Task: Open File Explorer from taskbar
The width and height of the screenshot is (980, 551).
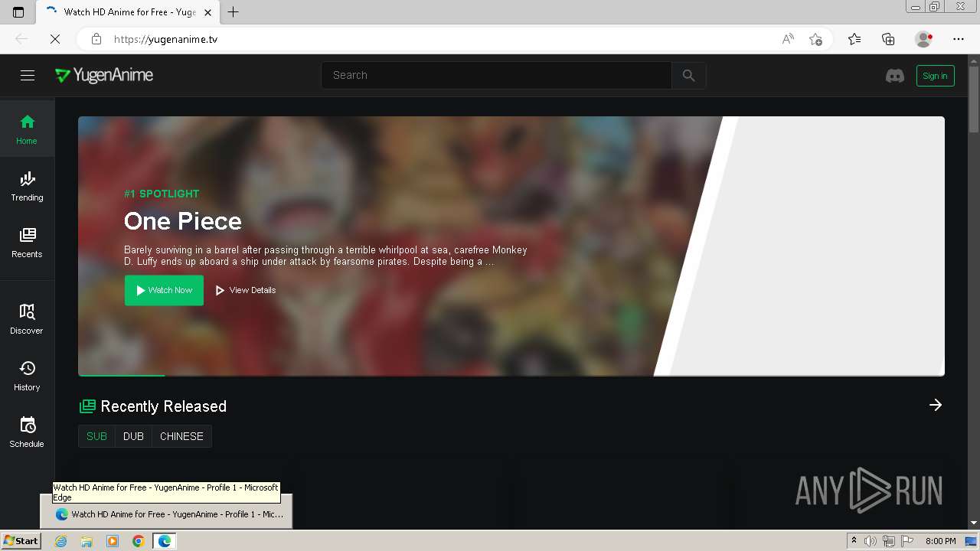Action: tap(87, 541)
